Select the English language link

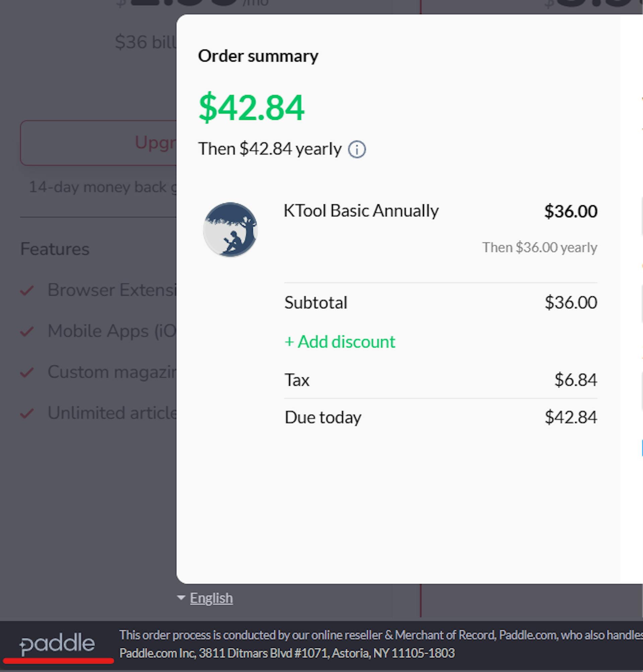tap(211, 598)
